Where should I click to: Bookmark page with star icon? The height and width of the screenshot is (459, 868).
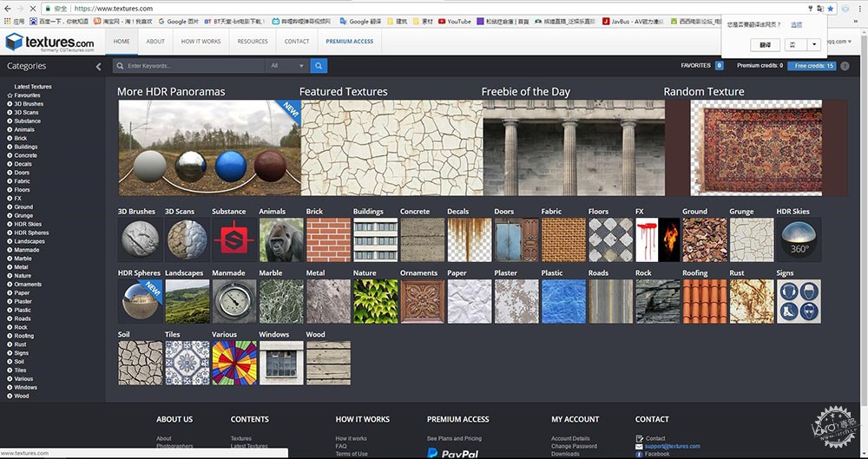[830, 9]
